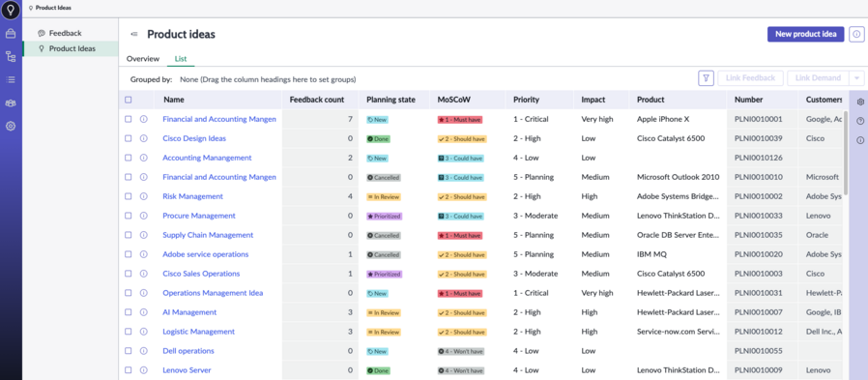Sort by the Number column header
Screen dimensions: 868x380
748,100
